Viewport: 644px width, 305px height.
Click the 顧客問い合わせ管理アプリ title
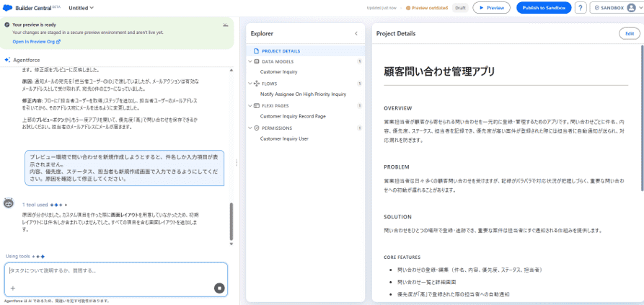[x=439, y=71]
